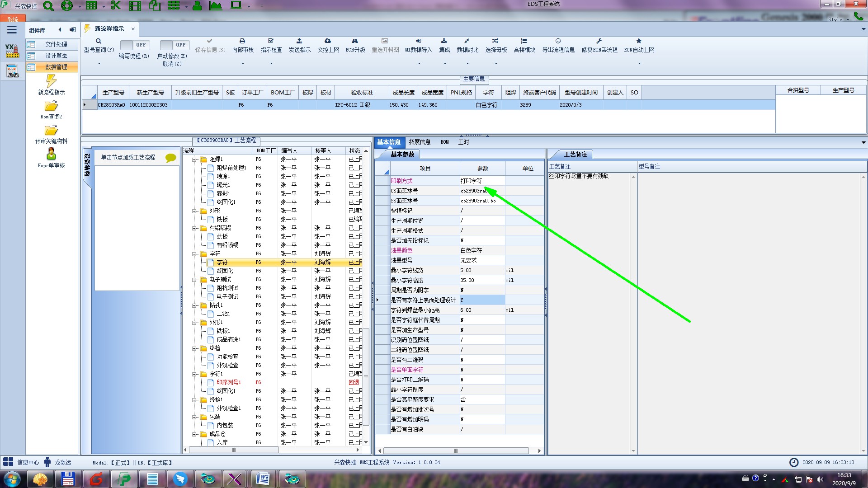Collapse the 包装 tree node
Image resolution: width=868 pixels, height=488 pixels.
pos(194,417)
